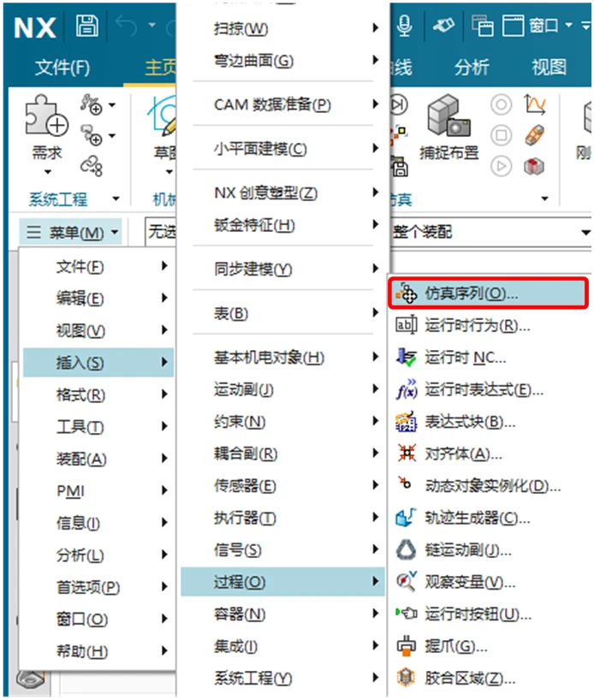The height and width of the screenshot is (700, 594).
Task: Open 系统工程(Y) submenu
Action: pyautogui.click(x=282, y=678)
